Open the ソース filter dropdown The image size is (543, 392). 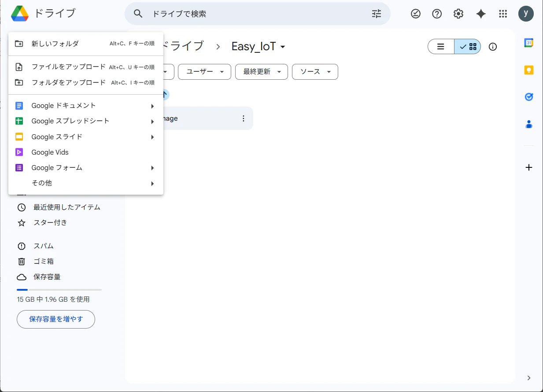315,72
